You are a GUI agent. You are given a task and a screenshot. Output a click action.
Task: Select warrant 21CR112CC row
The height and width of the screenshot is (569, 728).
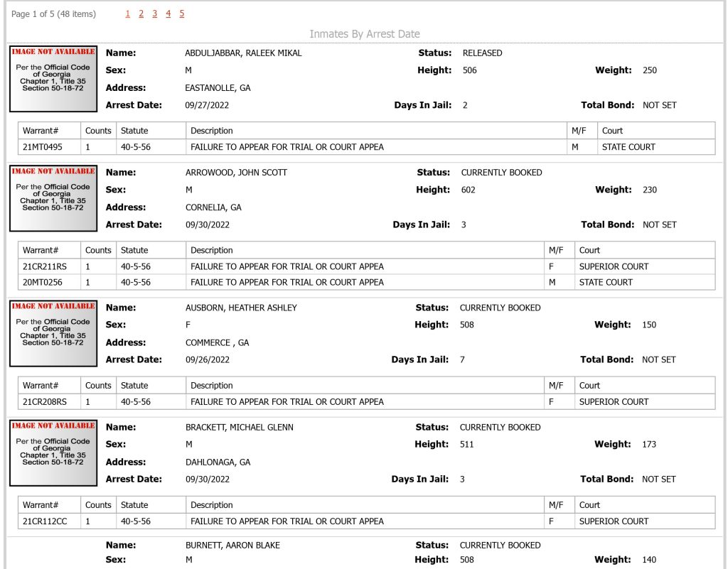[366, 521]
